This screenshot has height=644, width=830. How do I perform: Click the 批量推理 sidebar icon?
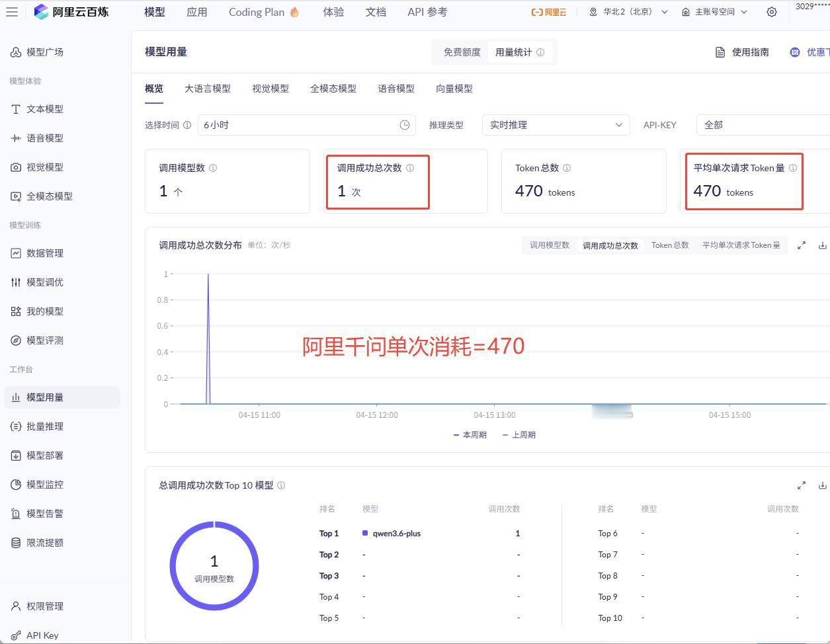[16, 426]
